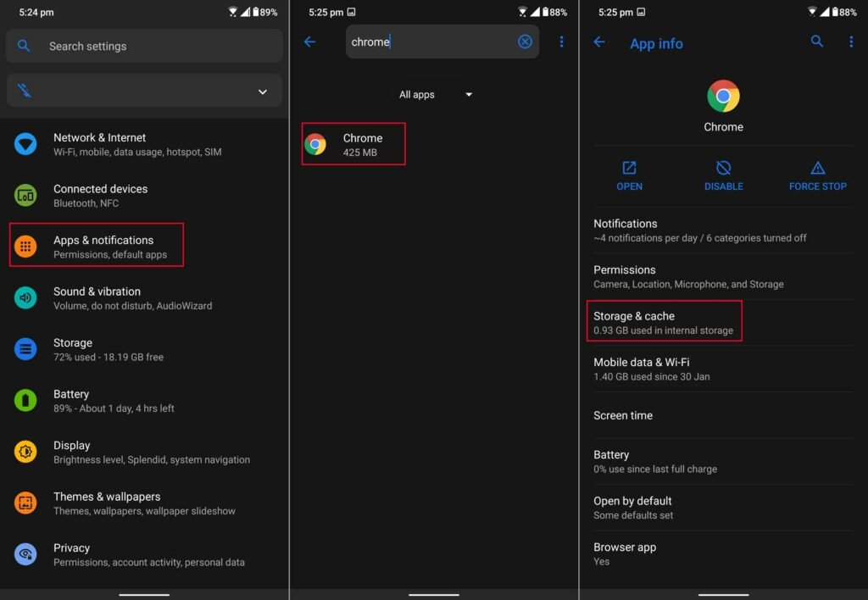Open Storage & cache entry
This screenshot has height=600, width=868.
tap(724, 323)
